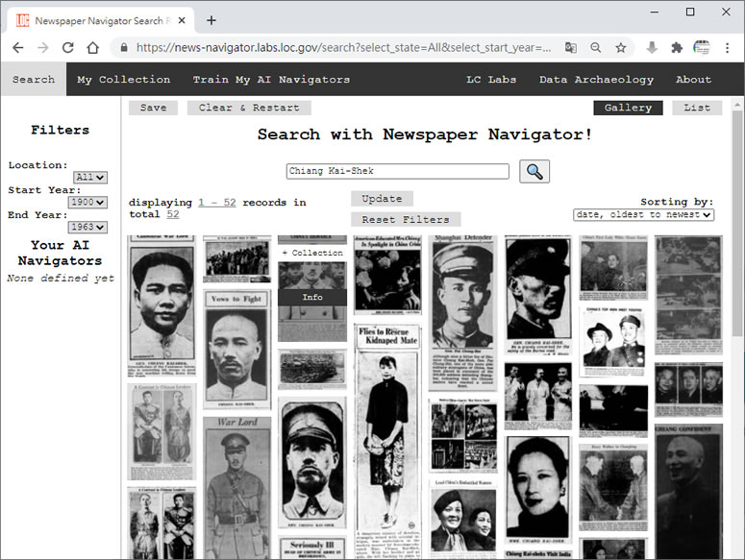Open Data Archaeology page
Image resolution: width=745 pixels, height=560 pixels.
point(596,80)
